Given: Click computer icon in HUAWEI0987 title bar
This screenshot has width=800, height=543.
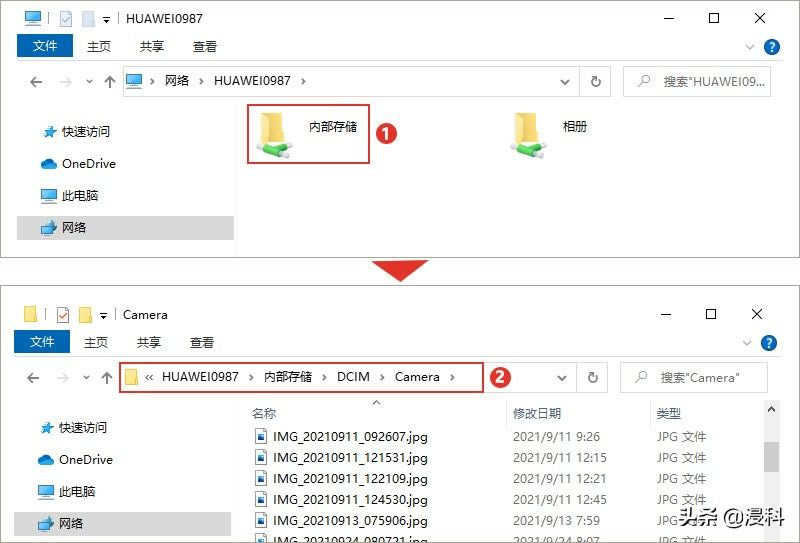Looking at the screenshot, I should (x=33, y=18).
